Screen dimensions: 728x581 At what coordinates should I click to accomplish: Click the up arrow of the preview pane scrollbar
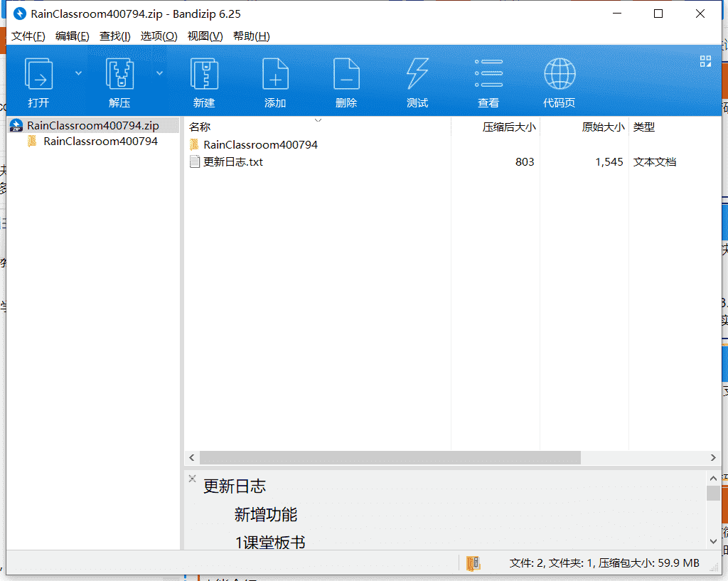coord(713,478)
